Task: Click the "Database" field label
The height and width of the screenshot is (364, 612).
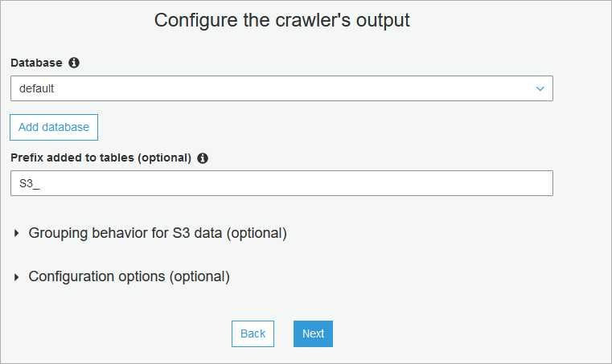Action: click(x=36, y=63)
